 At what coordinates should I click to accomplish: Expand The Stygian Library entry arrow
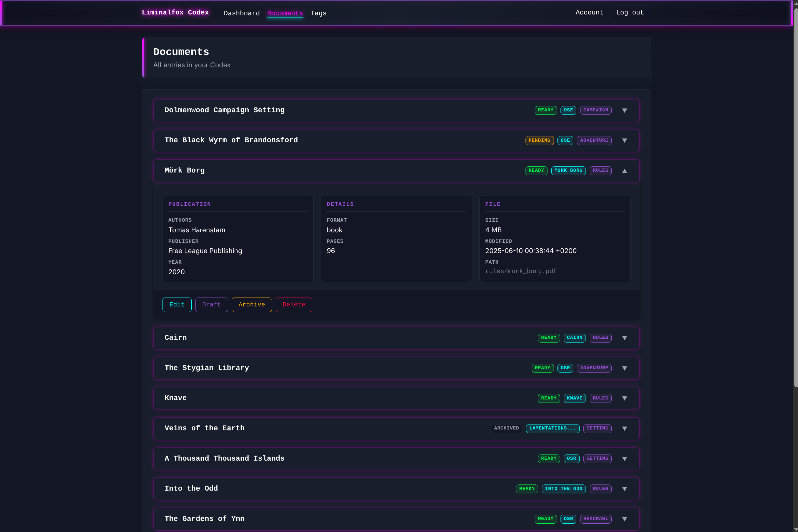[624, 368]
